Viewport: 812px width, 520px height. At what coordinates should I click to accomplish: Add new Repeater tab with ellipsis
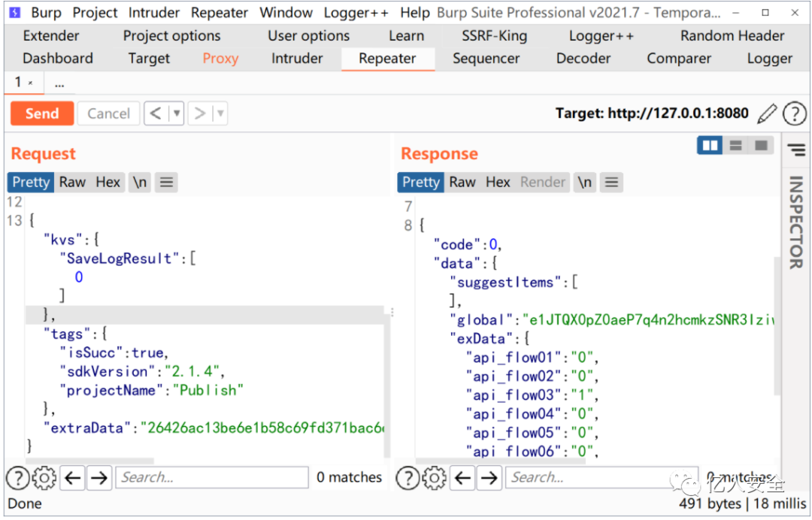[x=59, y=83]
